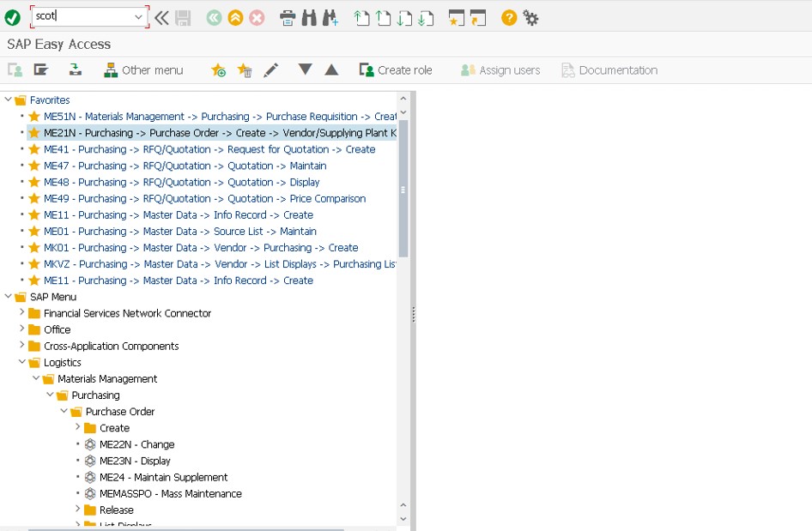Select MEMASSPO - Mass Maintenance transaction
This screenshot has width=812, height=531.
(x=170, y=494)
